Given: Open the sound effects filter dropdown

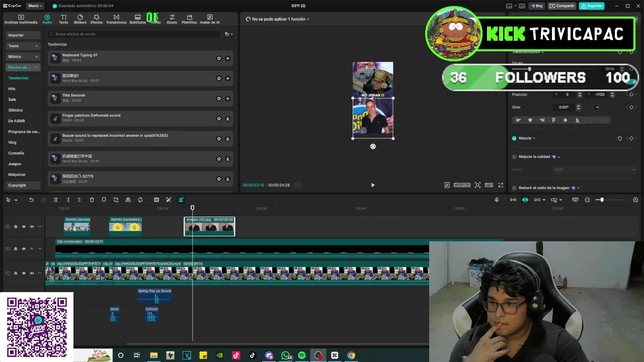Looking at the screenshot, I should [228, 34].
